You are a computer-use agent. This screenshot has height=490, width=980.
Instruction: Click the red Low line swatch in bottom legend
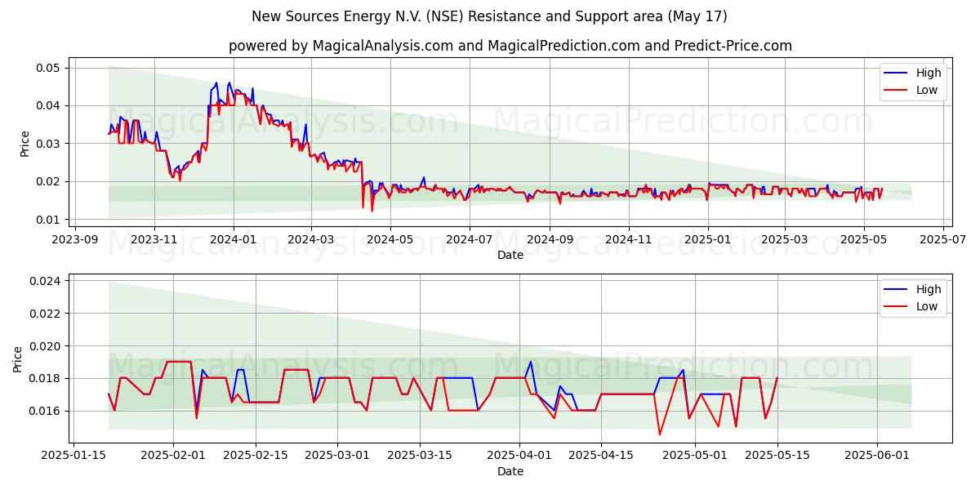click(x=898, y=307)
